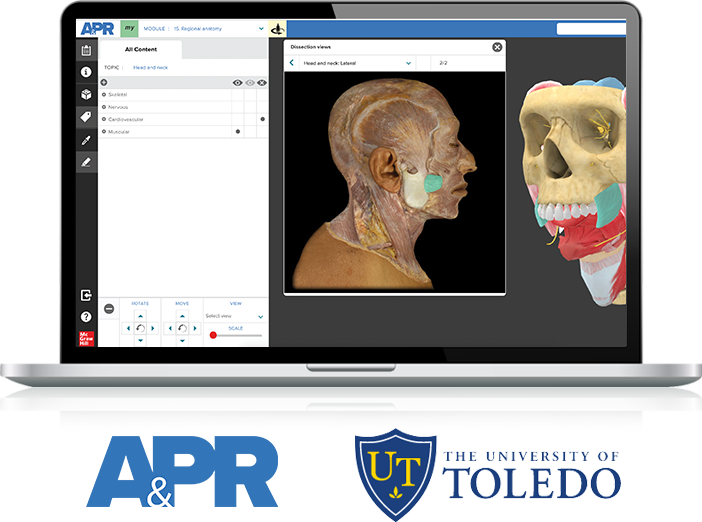Click the VIEW label

click(235, 304)
